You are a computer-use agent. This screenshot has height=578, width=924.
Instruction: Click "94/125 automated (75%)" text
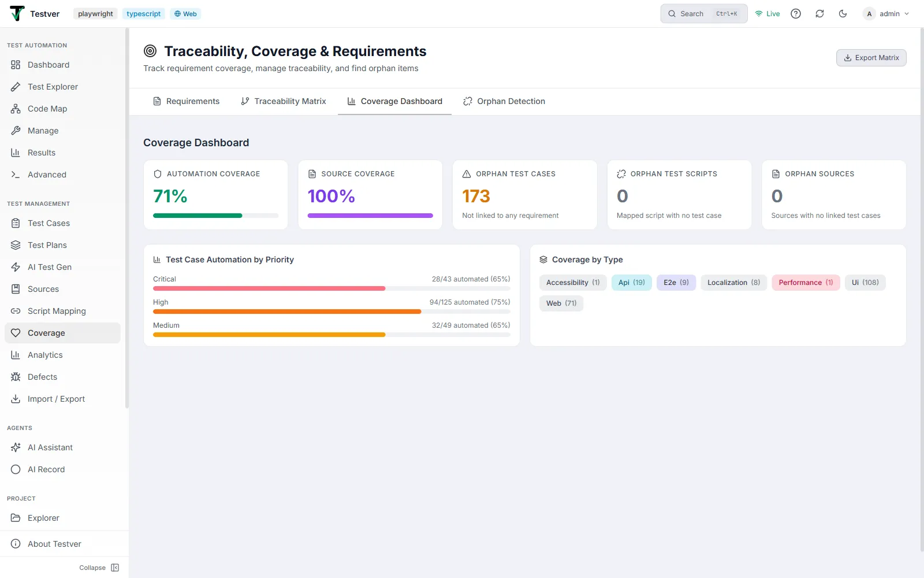click(x=470, y=302)
